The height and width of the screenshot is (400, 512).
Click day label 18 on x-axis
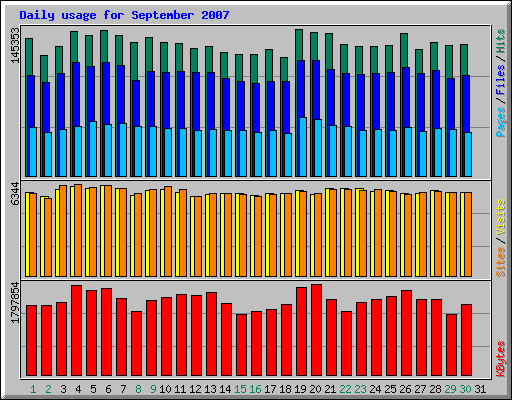pos(285,389)
